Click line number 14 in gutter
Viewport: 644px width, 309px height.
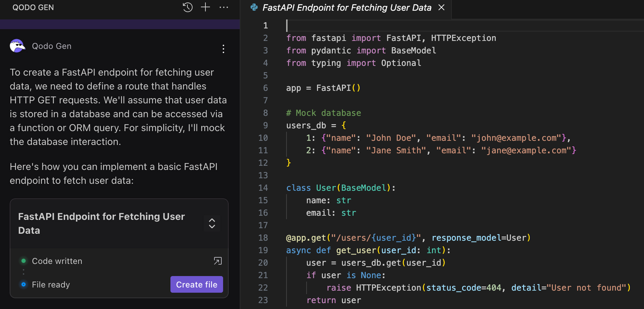[x=263, y=188]
